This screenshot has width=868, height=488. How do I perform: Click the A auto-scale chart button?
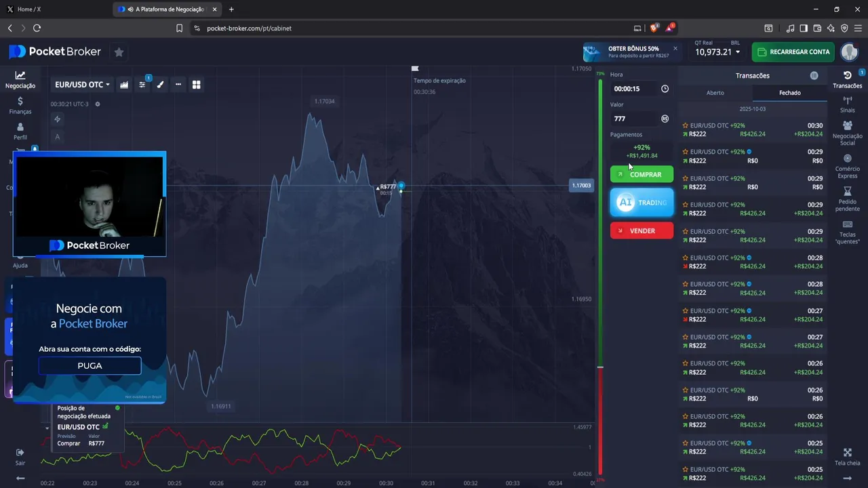tap(58, 137)
